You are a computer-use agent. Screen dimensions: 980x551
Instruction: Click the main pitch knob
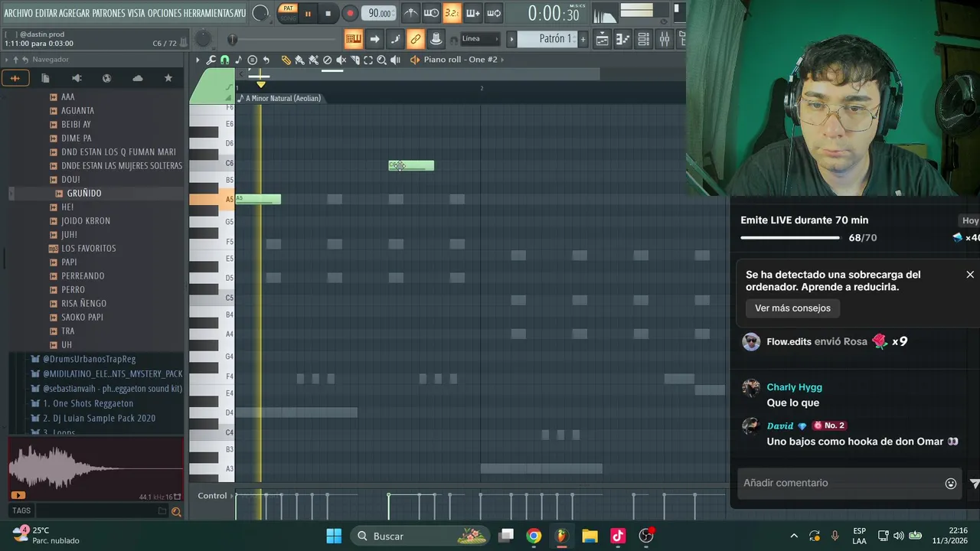click(203, 39)
